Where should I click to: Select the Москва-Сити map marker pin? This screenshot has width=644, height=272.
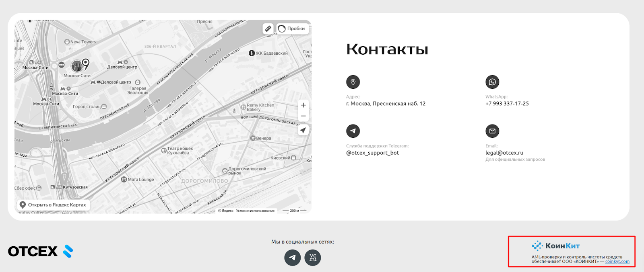85,63
